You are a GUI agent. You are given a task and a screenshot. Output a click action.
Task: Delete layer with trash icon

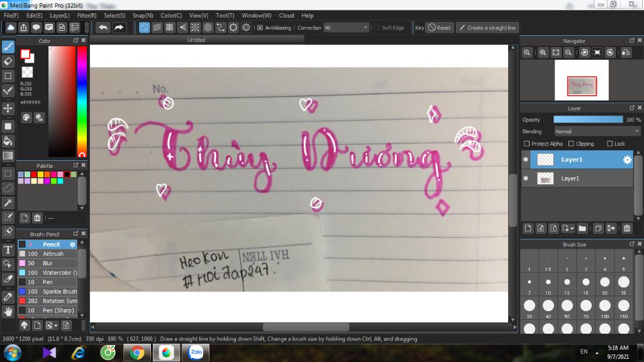[x=627, y=228]
